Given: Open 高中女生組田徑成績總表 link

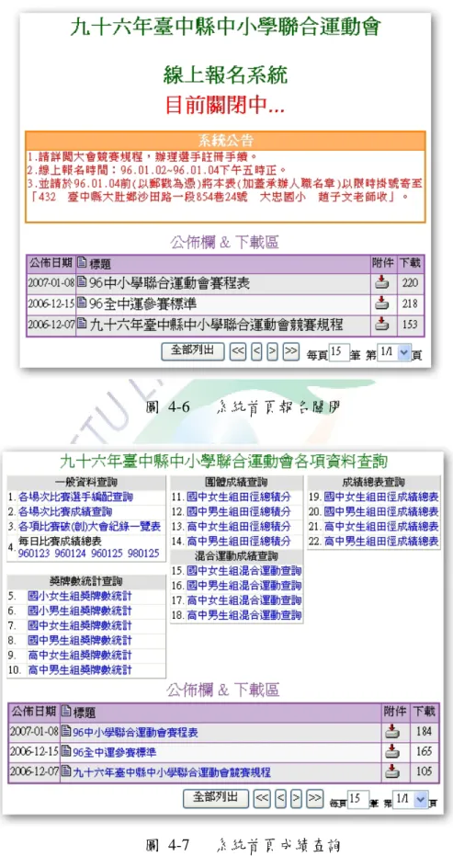Looking at the screenshot, I should point(381,526).
